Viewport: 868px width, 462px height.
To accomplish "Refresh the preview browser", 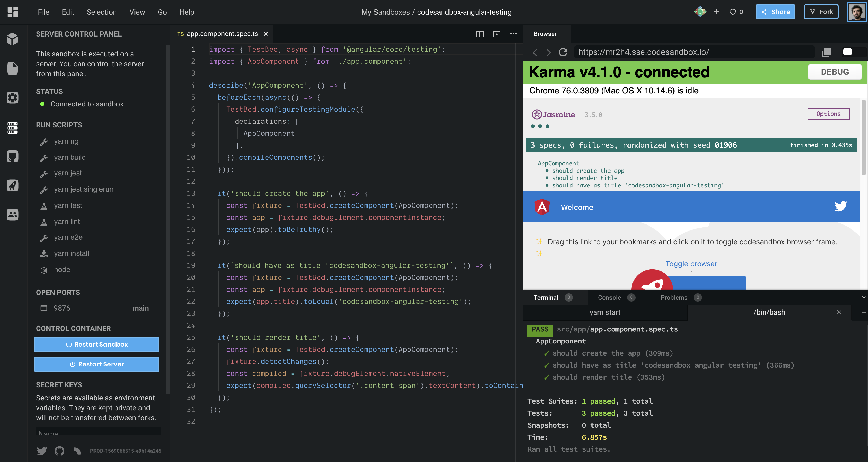I will (x=563, y=52).
